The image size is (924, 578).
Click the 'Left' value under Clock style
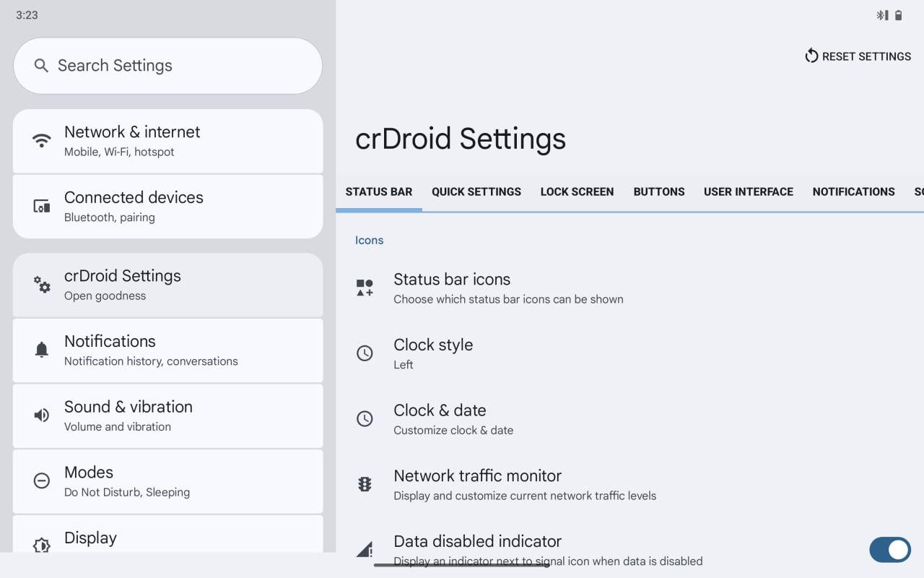coord(404,365)
